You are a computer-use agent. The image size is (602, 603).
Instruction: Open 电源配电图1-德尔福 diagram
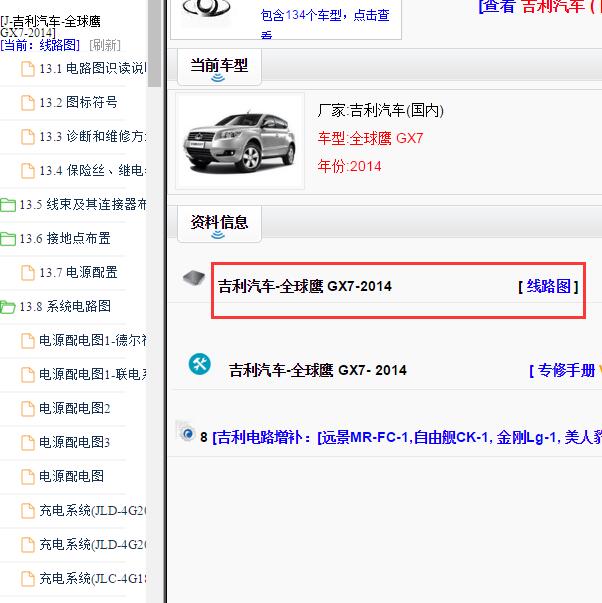92,340
